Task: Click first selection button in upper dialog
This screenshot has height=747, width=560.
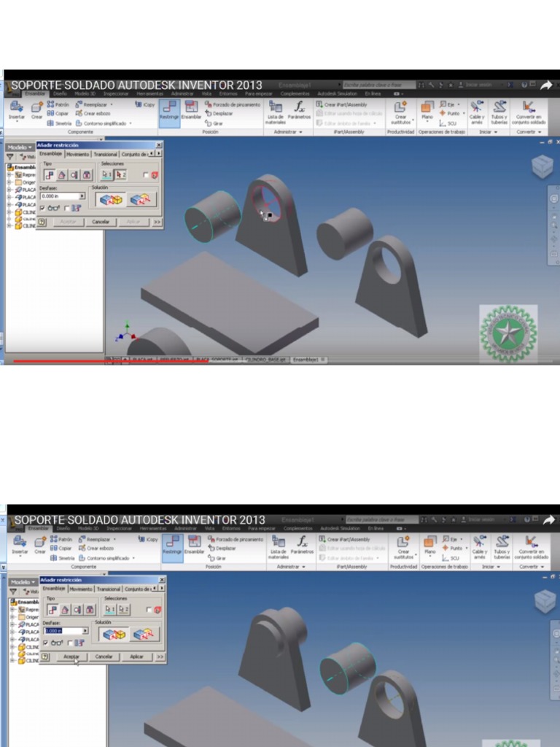Action: coord(106,175)
